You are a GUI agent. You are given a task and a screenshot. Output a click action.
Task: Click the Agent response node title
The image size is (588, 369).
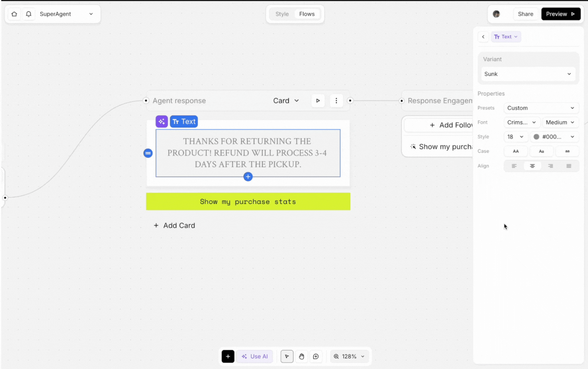click(x=179, y=101)
